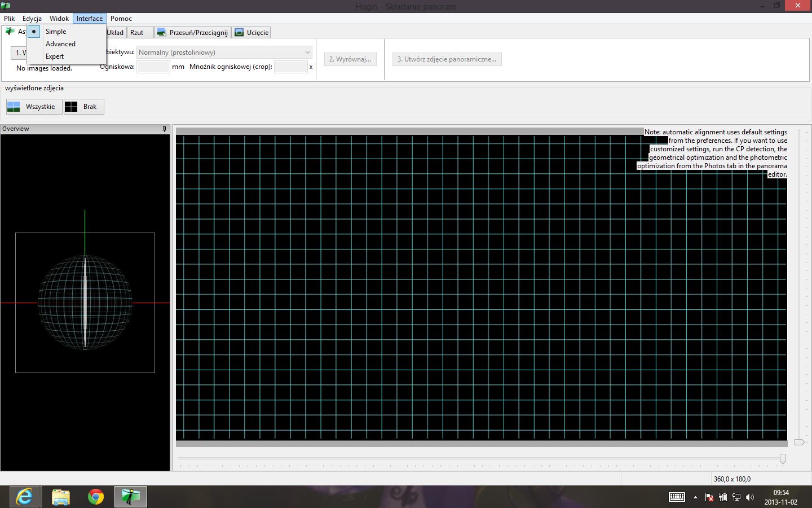The height and width of the screenshot is (508, 812).
Task: Open the Plik menu
Action: (x=9, y=19)
